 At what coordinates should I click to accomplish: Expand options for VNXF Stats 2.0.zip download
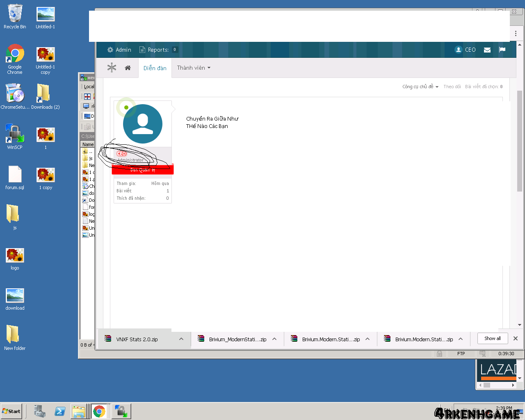pos(181,339)
